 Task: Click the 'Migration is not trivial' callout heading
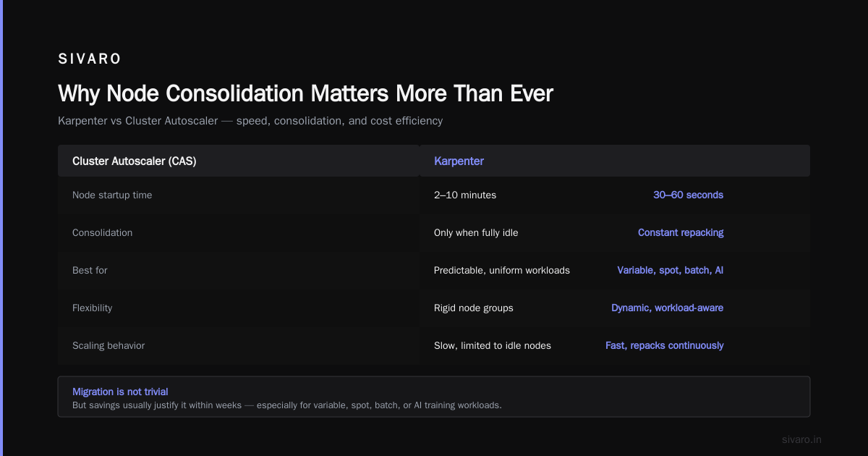[120, 392]
